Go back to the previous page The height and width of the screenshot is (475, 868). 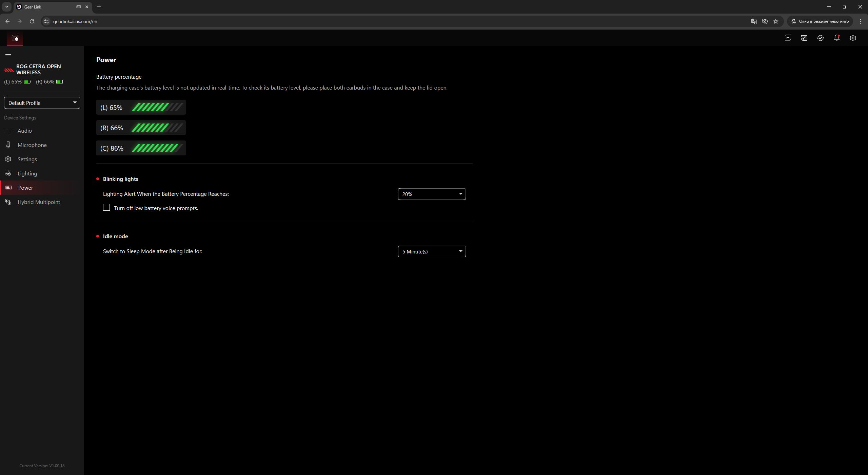(7, 21)
